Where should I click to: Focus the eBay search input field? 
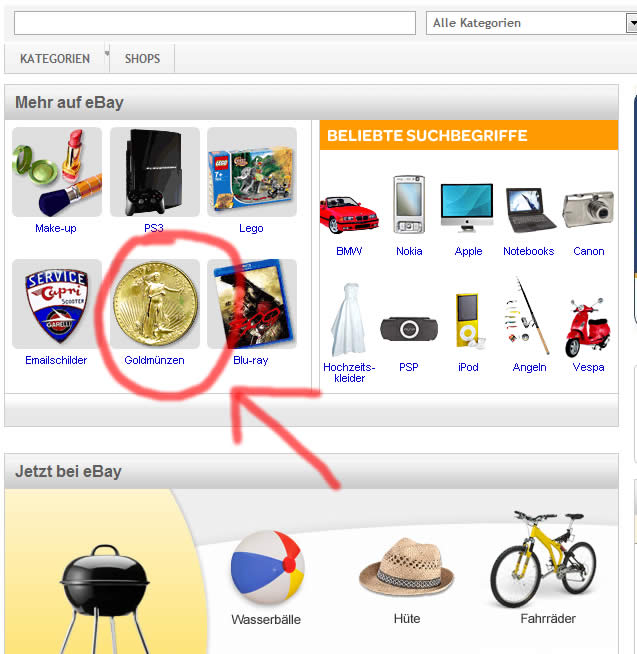click(x=215, y=23)
